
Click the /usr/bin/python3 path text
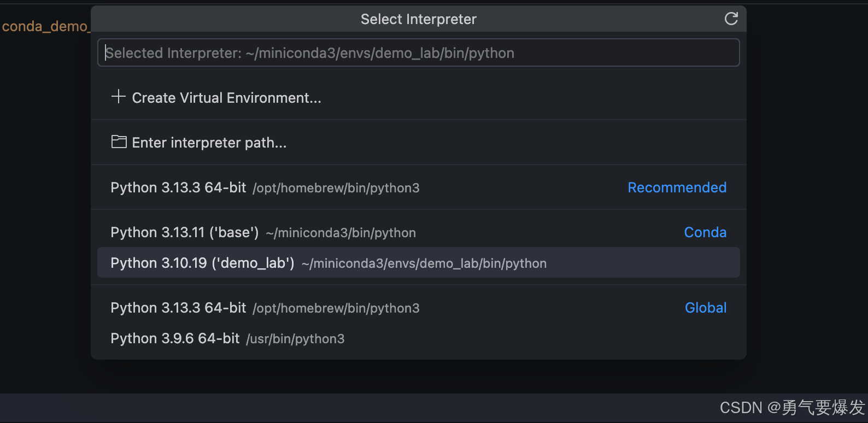click(x=295, y=339)
